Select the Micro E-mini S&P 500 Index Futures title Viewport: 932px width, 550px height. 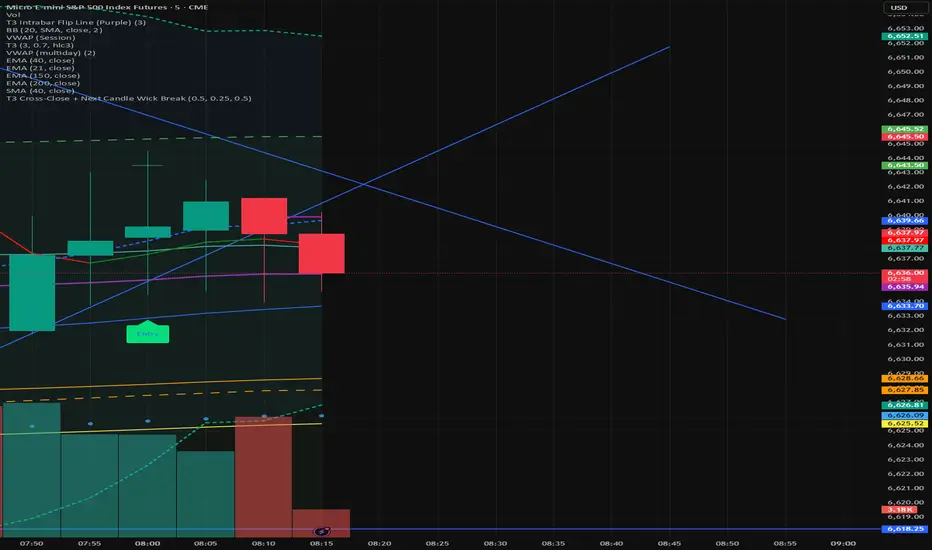click(x=107, y=7)
